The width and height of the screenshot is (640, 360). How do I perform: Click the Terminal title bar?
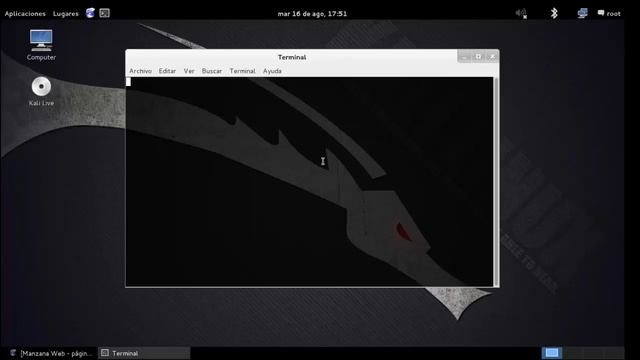click(x=292, y=57)
